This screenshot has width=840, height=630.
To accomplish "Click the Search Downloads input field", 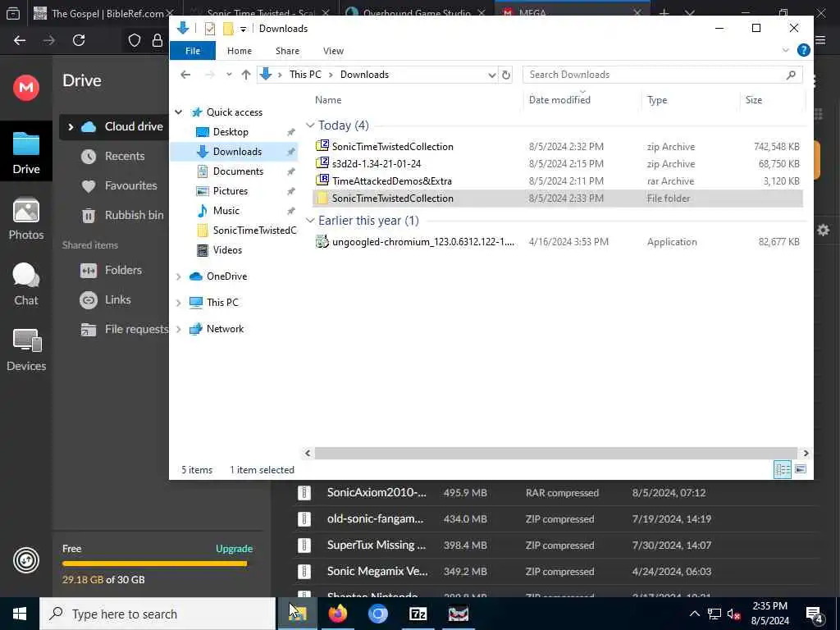I will pyautogui.click(x=654, y=75).
